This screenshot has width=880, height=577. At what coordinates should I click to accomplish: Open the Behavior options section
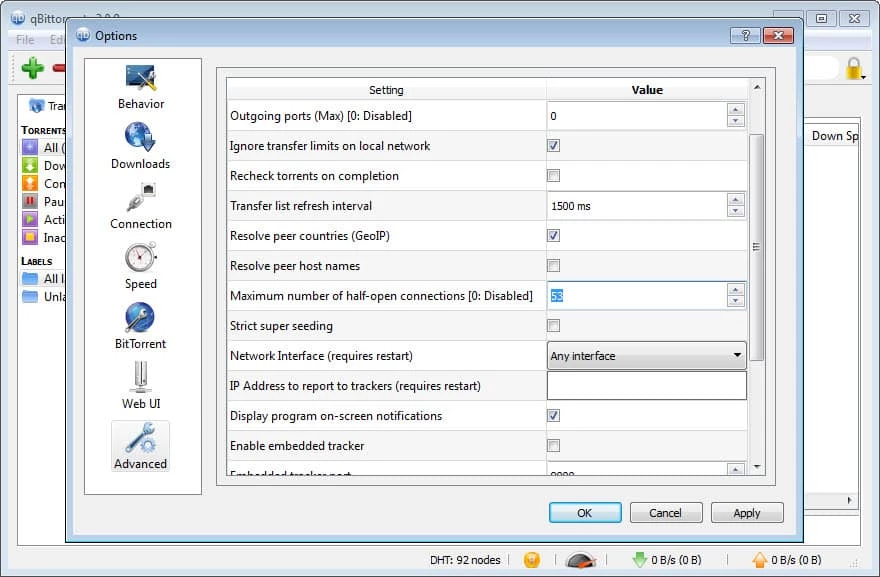(x=141, y=86)
